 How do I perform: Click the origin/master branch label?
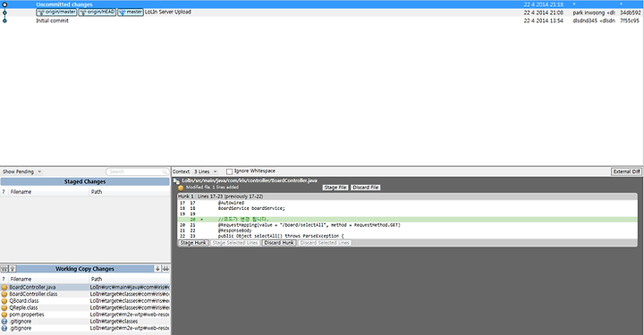pyautogui.click(x=56, y=13)
